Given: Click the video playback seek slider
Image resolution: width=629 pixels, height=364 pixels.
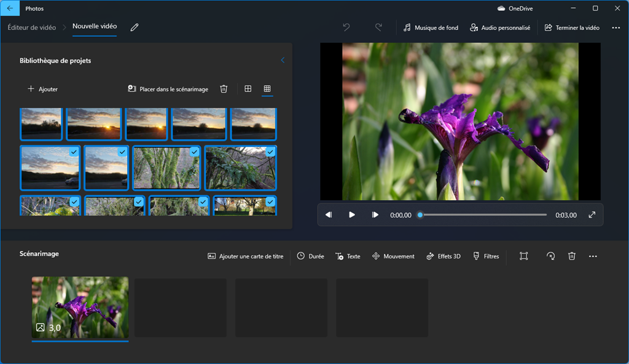Looking at the screenshot, I should coord(483,215).
